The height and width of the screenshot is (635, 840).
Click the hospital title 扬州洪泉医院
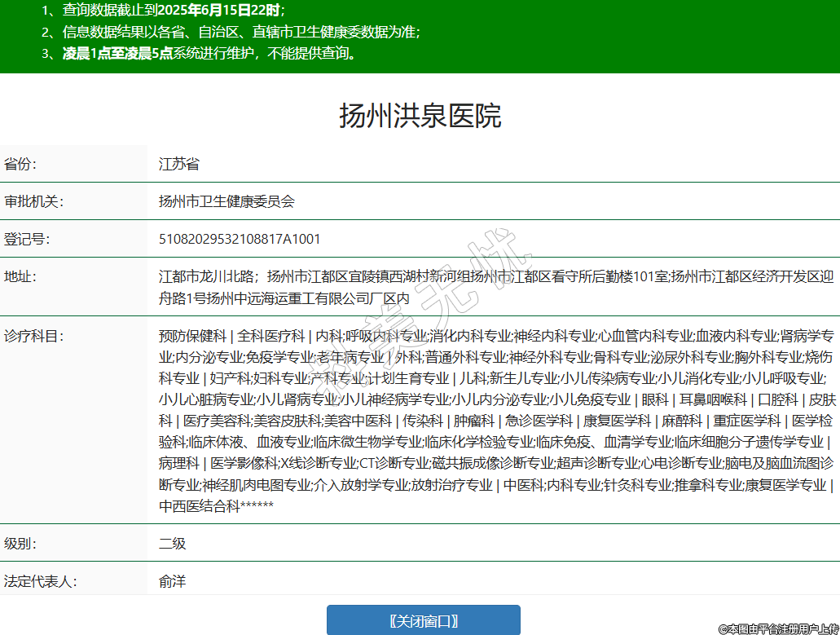[420, 117]
